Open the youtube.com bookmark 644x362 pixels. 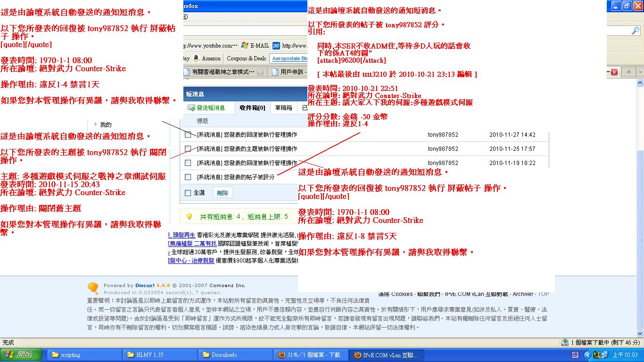click(x=210, y=46)
